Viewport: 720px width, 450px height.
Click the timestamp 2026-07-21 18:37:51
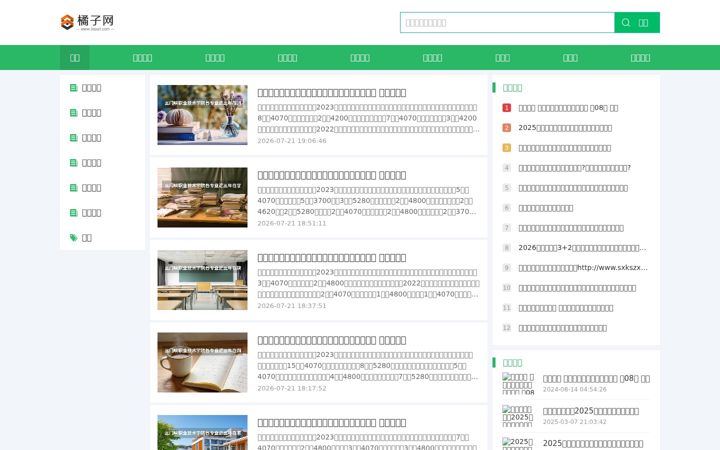[292, 306]
